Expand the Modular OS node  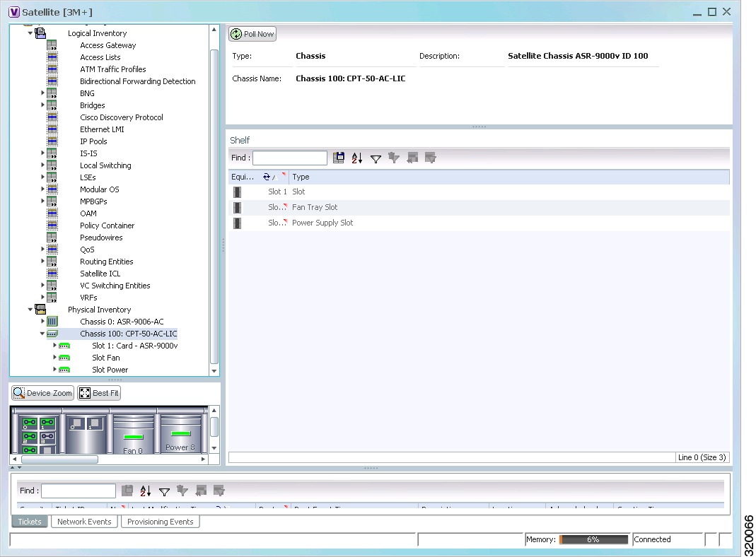(x=42, y=189)
